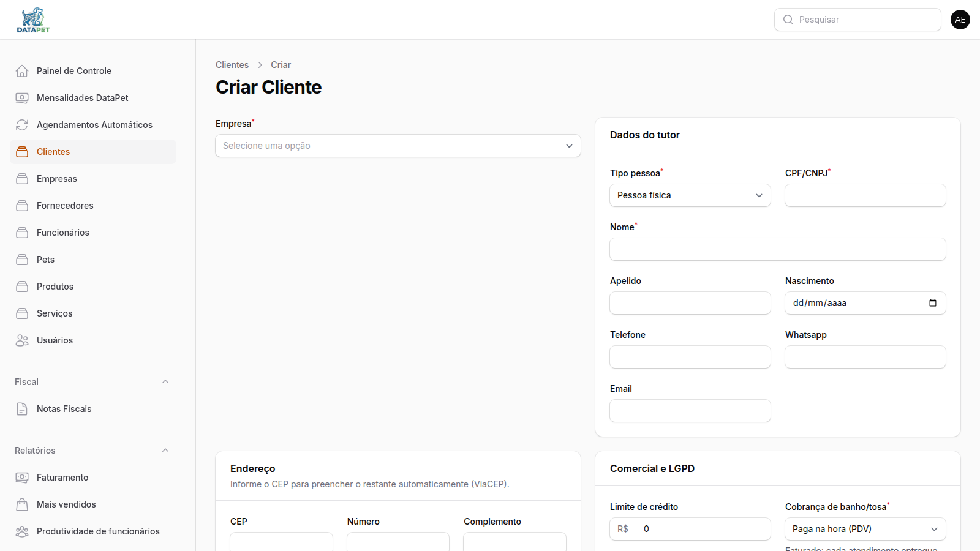Click the Funcionários sidebar icon
The height and width of the screenshot is (551, 980).
[x=22, y=233]
